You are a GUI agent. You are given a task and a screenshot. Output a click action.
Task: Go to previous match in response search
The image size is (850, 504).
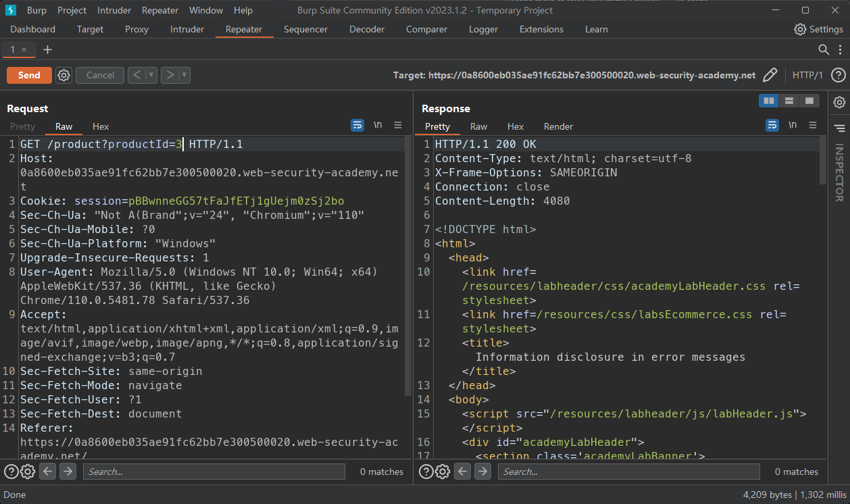[462, 472]
